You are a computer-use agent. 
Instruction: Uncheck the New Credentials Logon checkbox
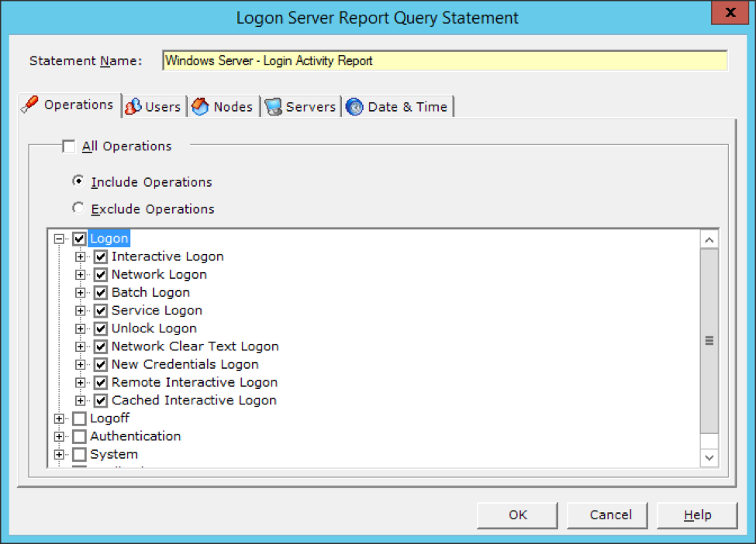tap(101, 364)
